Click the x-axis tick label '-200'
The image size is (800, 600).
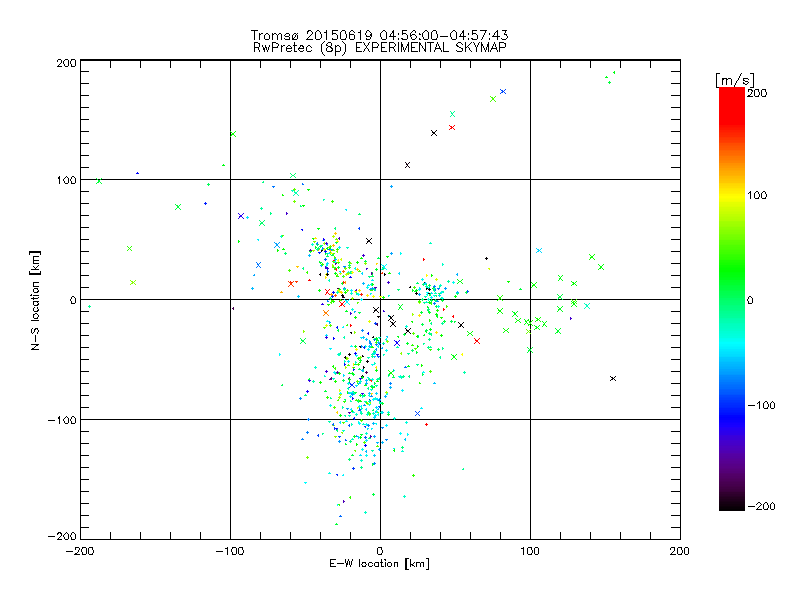80,551
